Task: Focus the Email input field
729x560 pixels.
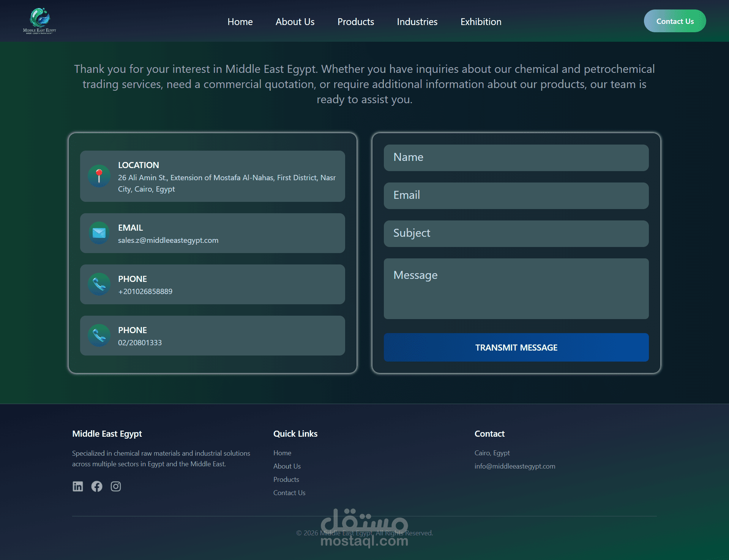Action: click(516, 195)
